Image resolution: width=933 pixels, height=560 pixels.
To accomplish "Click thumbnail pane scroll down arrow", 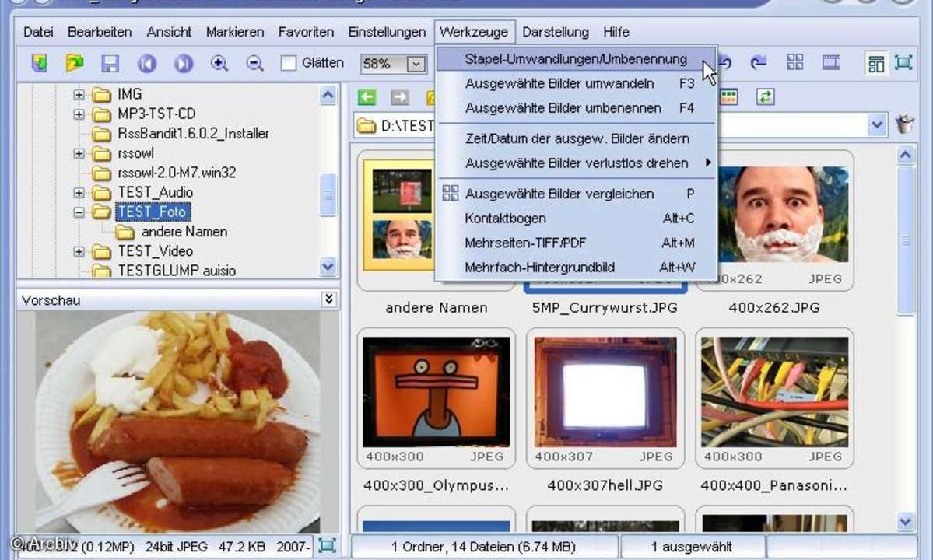I will (x=905, y=521).
